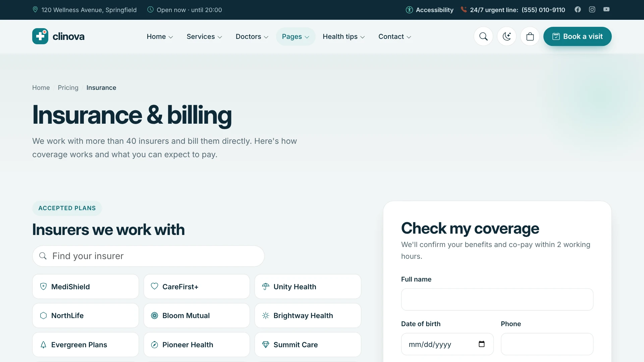Expand the Pages menu dropdown
The width and height of the screenshot is (644, 362).
(296, 37)
